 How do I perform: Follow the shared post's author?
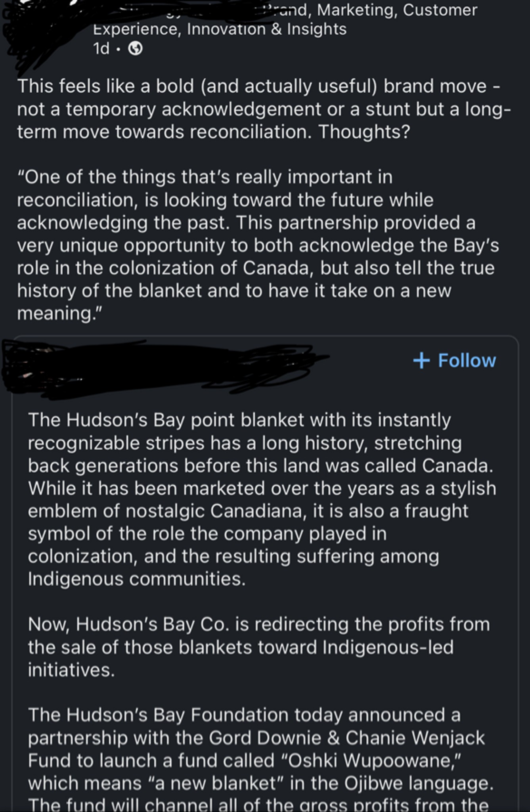click(455, 360)
